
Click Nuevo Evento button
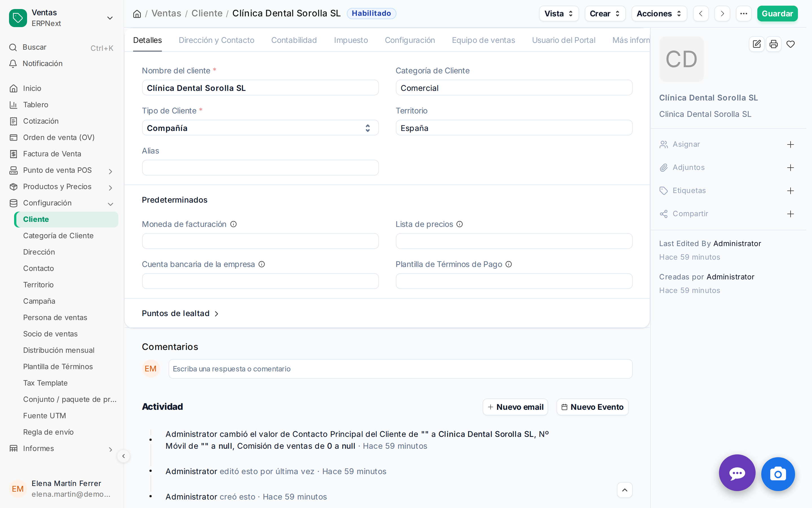pyautogui.click(x=592, y=407)
